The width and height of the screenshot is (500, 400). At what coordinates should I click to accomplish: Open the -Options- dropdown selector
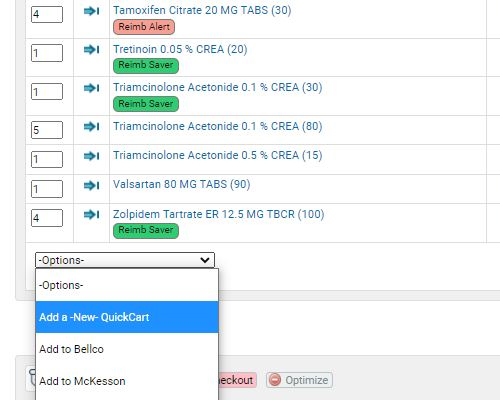pyautogui.click(x=125, y=260)
